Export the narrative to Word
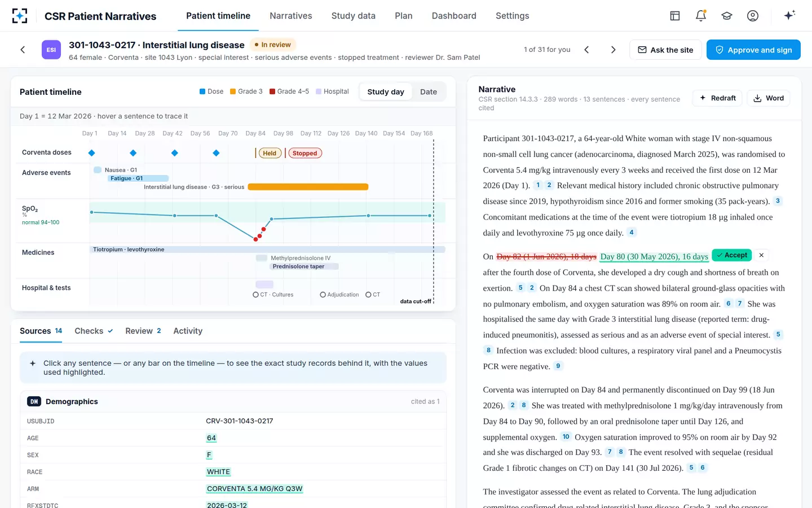Image resolution: width=812 pixels, height=508 pixels. click(769, 98)
